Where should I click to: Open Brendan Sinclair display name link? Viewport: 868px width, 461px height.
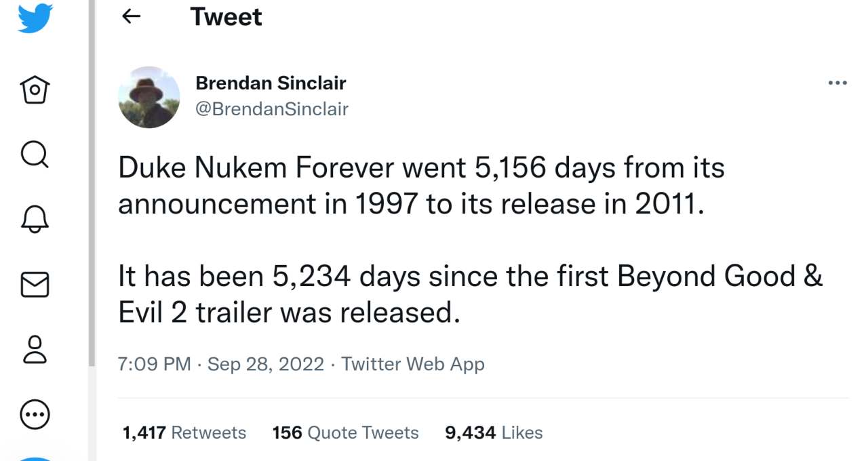tap(271, 83)
